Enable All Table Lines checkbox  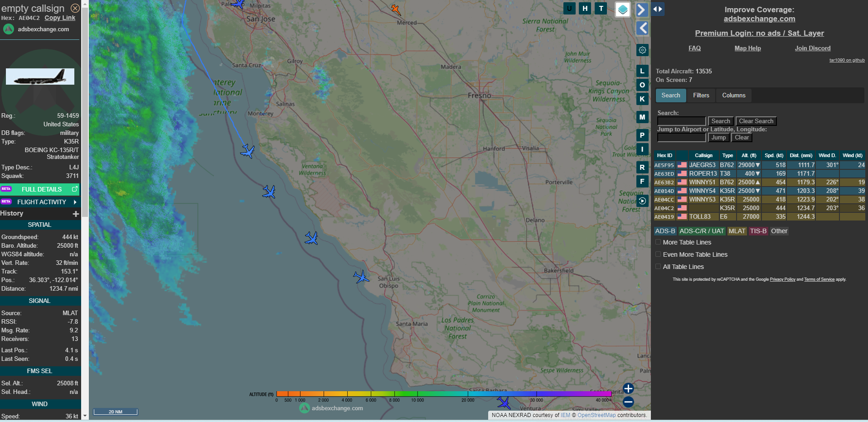658,267
